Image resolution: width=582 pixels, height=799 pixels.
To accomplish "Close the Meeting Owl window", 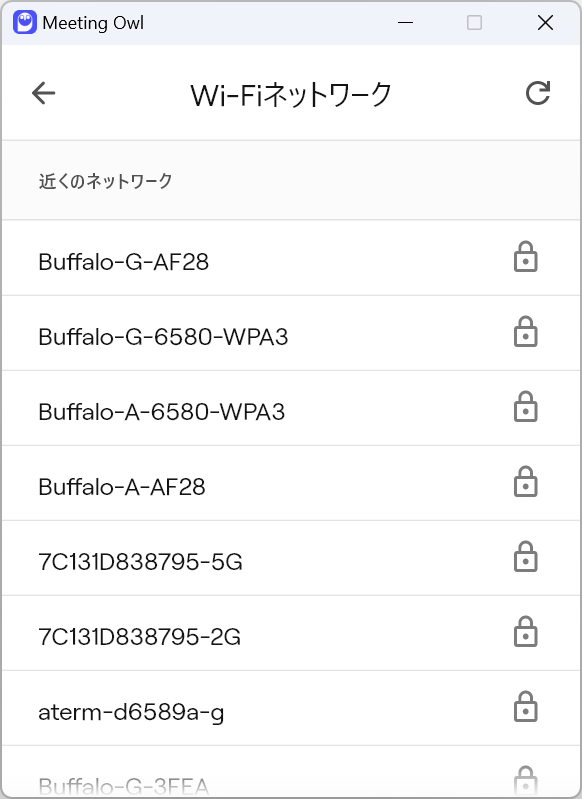I will [545, 22].
